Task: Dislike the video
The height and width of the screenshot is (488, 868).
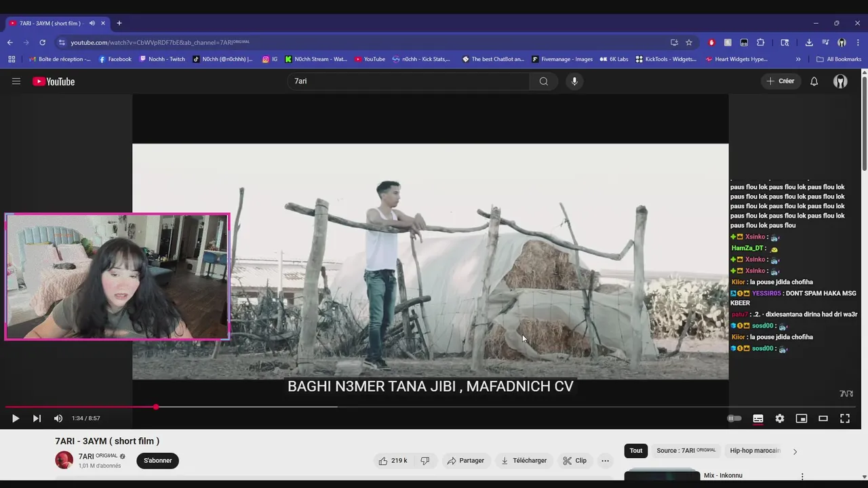Action: tap(425, 461)
